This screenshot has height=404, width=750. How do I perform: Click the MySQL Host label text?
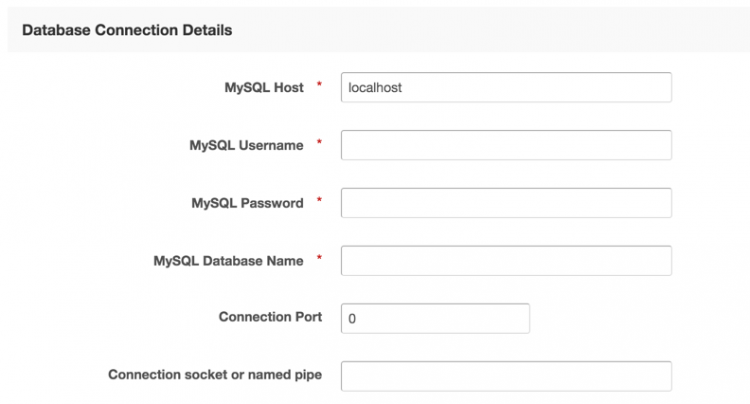tap(264, 87)
